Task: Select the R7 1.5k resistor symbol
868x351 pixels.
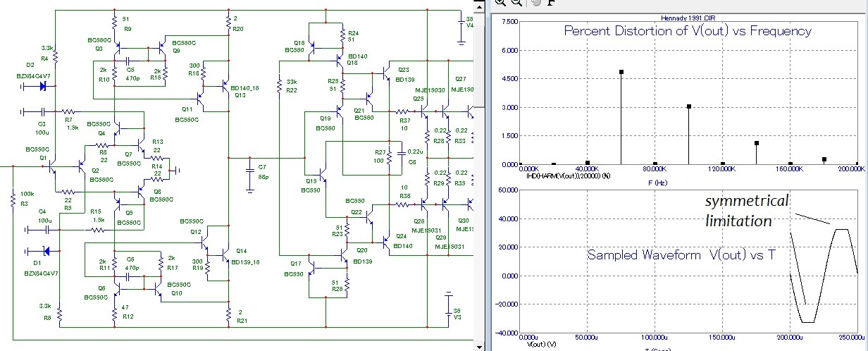Action: click(x=70, y=111)
